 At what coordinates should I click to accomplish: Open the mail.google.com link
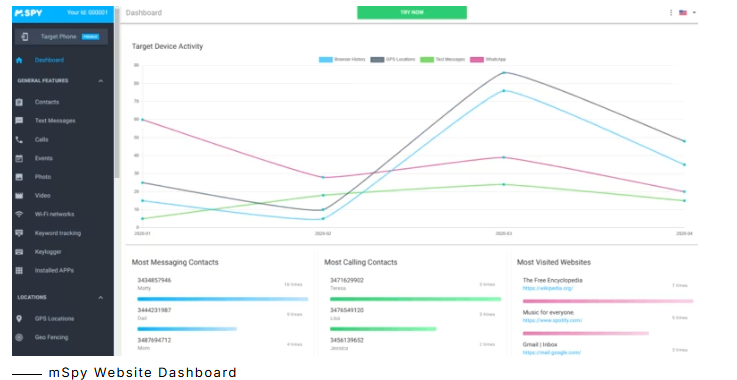[552, 352]
